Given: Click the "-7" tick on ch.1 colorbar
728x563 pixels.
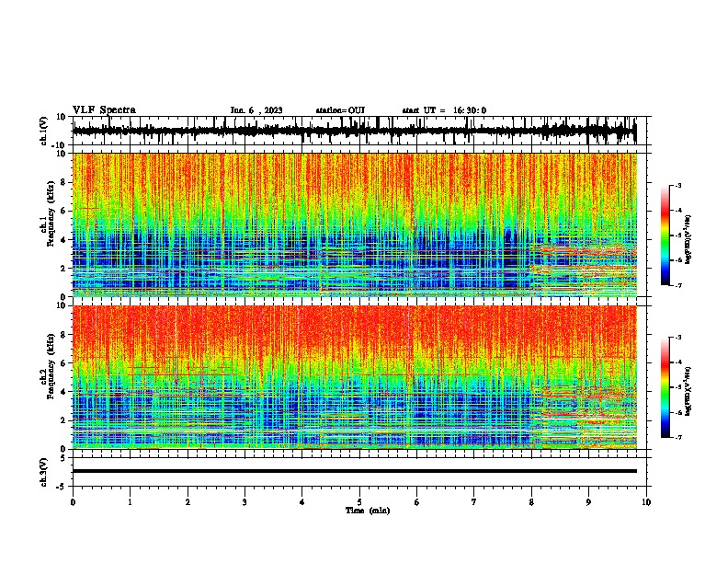Looking at the screenshot, I should click(677, 285).
